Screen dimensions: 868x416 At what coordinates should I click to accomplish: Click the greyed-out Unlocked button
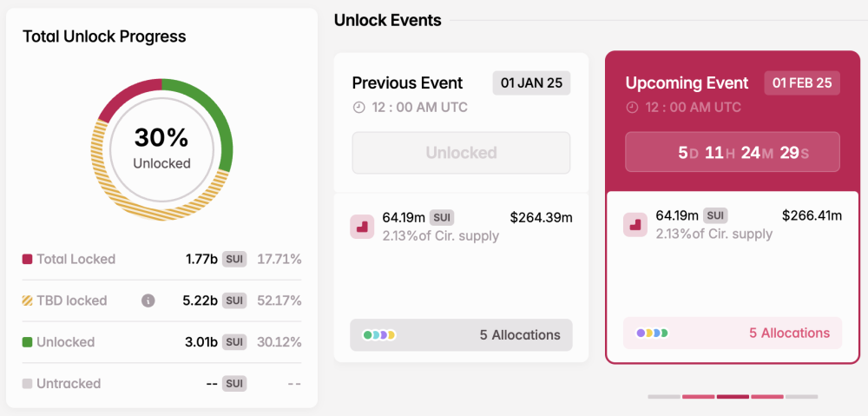click(461, 153)
